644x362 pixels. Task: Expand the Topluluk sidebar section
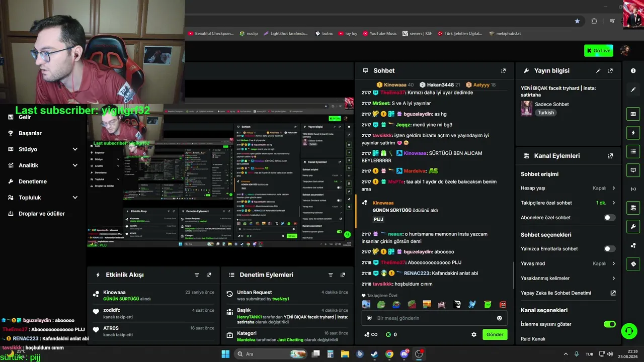[x=75, y=198]
